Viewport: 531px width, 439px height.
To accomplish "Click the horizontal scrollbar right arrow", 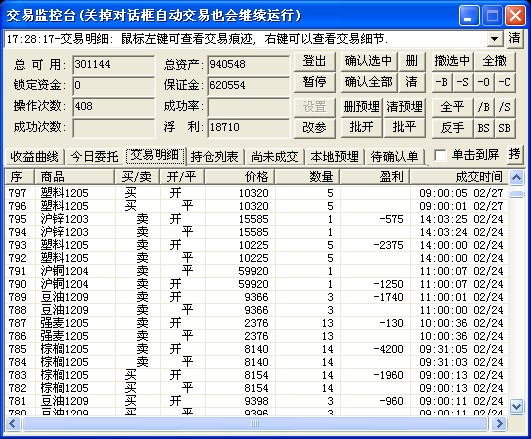I will click(499, 423).
